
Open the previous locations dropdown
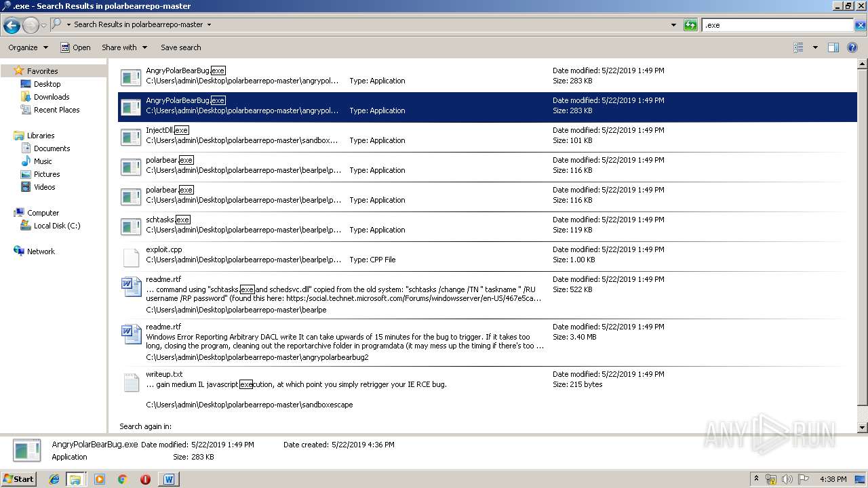673,25
